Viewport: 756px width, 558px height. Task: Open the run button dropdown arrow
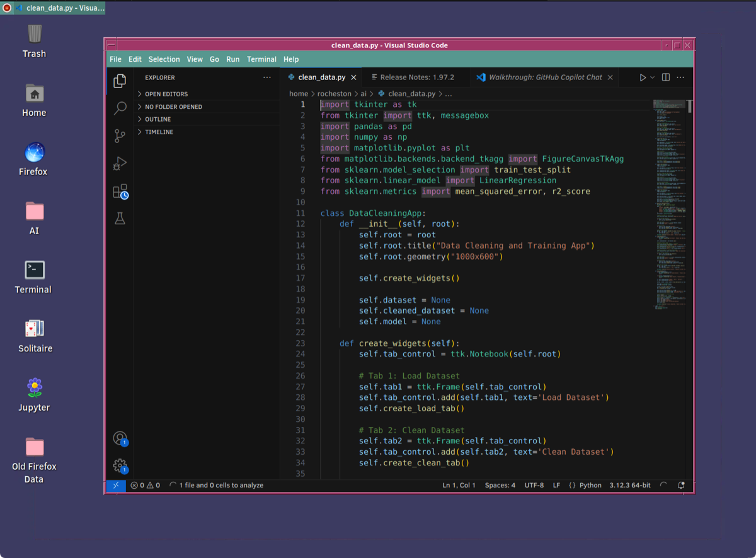pos(653,77)
